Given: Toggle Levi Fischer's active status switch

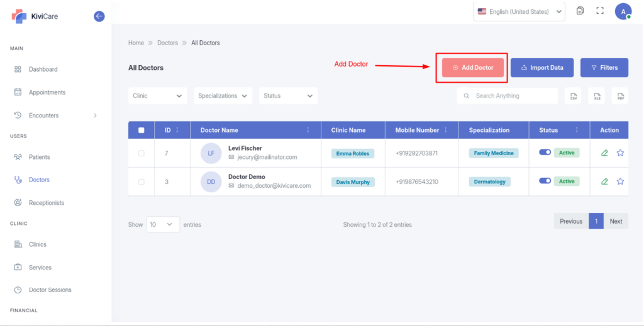Looking at the screenshot, I should tap(545, 153).
